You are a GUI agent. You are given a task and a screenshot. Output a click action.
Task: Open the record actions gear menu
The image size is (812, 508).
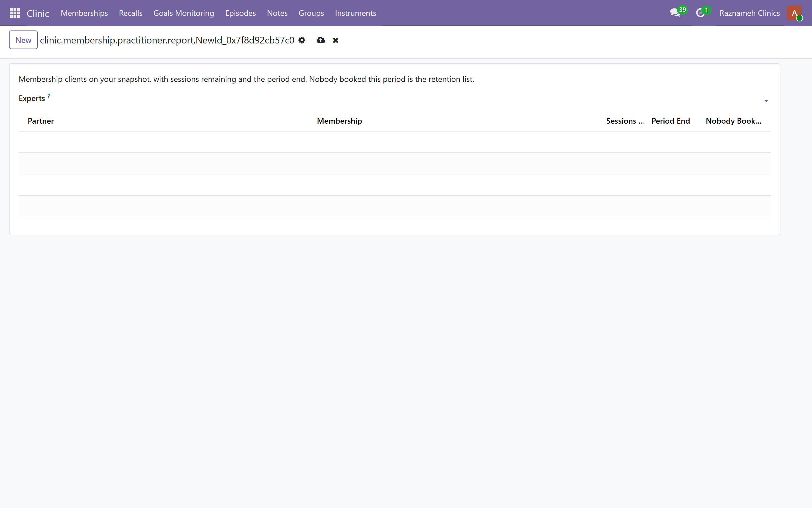click(302, 40)
